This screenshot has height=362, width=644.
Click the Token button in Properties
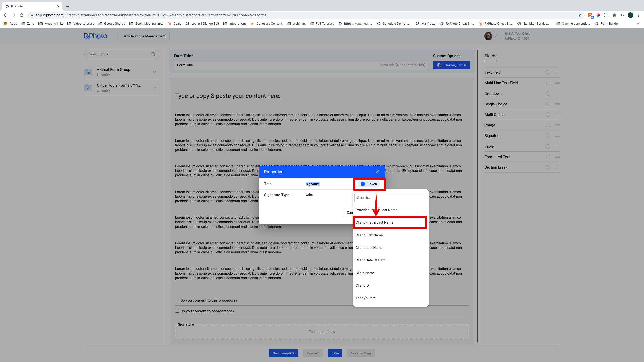(x=369, y=184)
